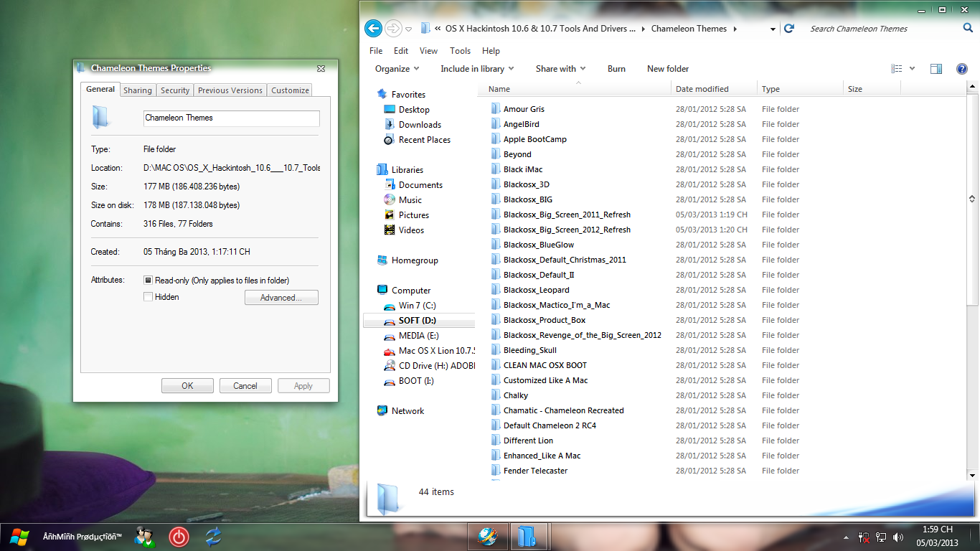Tick the Hidden attribute checkbox
980x551 pixels.
[149, 297]
